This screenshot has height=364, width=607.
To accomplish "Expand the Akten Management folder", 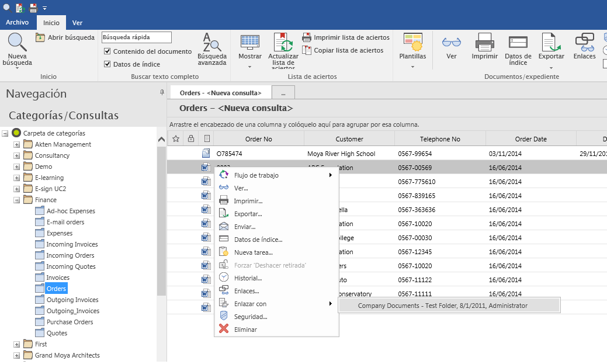I will [16, 144].
